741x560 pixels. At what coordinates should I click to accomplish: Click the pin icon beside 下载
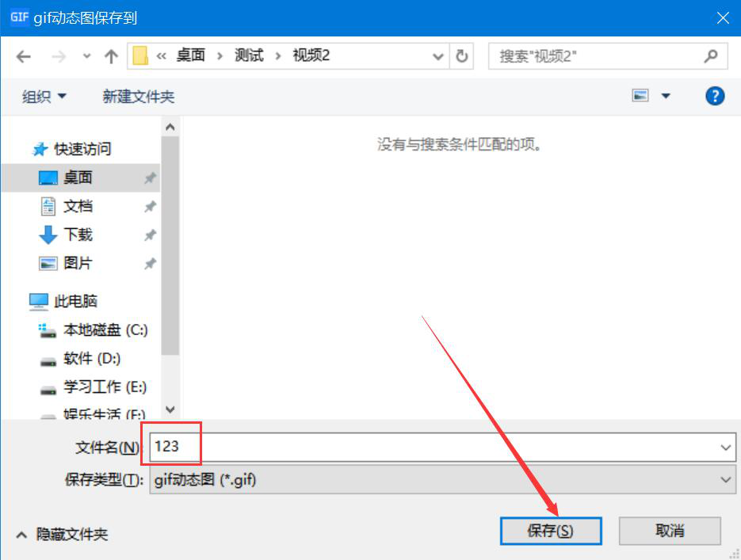pyautogui.click(x=150, y=235)
